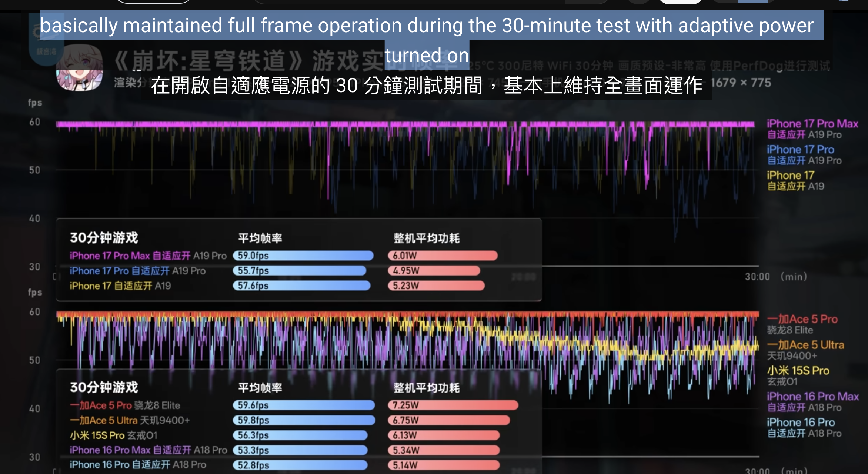The image size is (868, 474).
Task: Click the 6.01W power consumption bar
Action: click(442, 256)
